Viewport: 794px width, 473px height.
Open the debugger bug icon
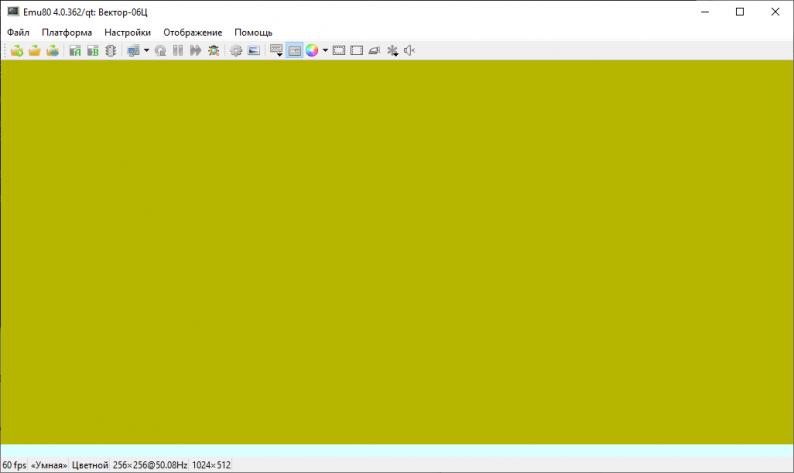point(213,50)
